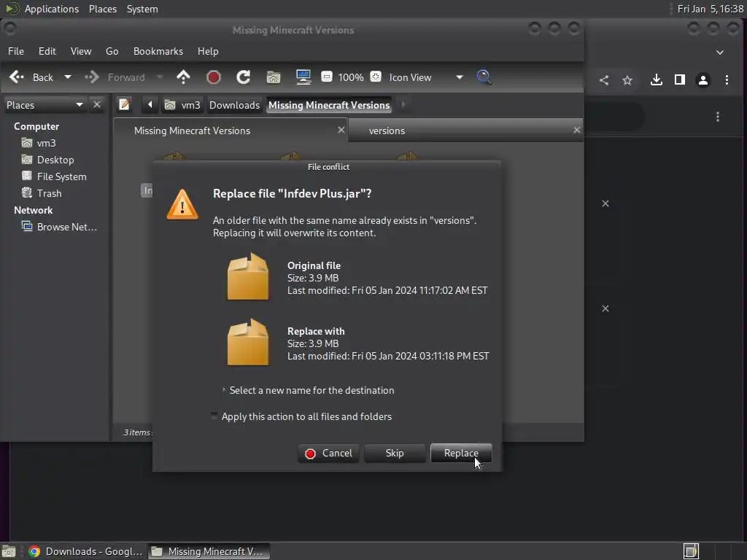Screen dimensions: 747x560
Task: Toggle Chrome side panel icon
Action: point(680,79)
